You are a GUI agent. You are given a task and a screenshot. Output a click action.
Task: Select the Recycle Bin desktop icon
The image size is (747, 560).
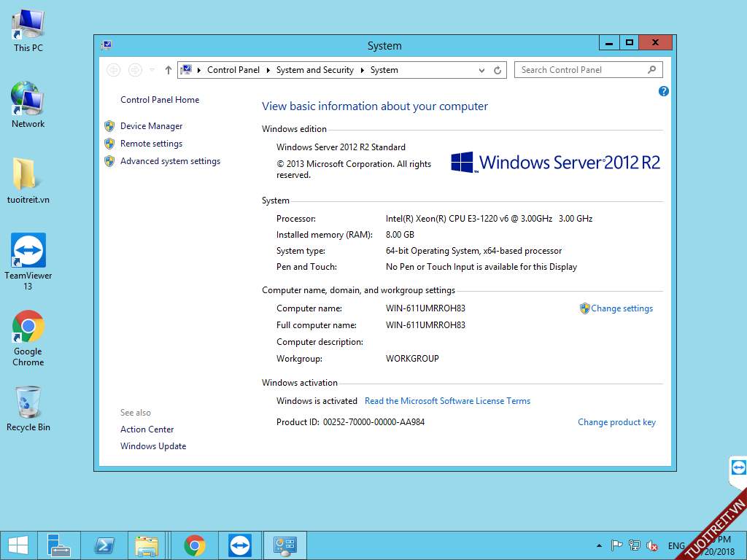pyautogui.click(x=28, y=408)
